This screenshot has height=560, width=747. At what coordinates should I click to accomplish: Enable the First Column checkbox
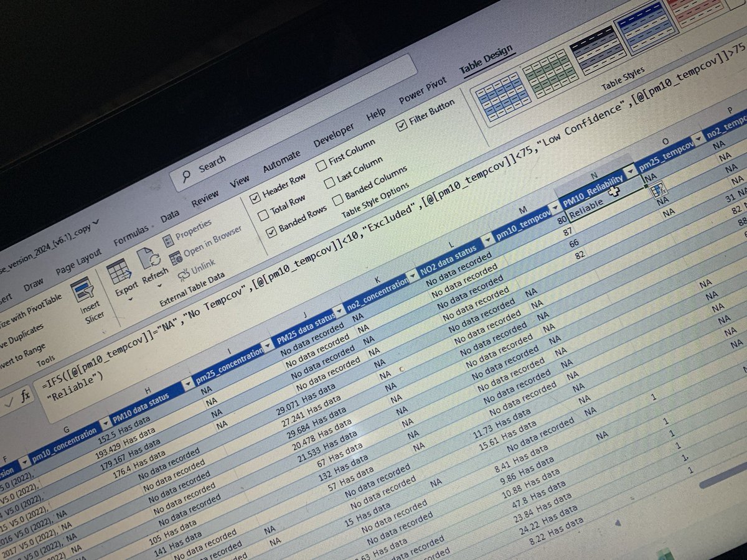tap(321, 165)
